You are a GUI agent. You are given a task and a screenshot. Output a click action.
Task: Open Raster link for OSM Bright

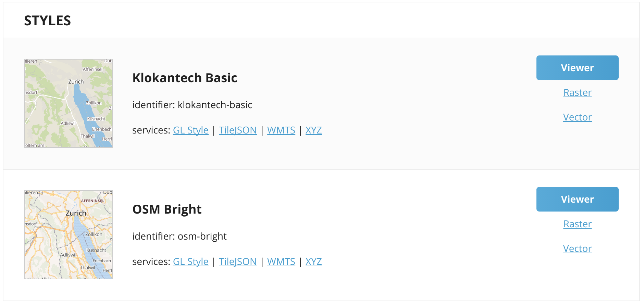click(x=577, y=224)
